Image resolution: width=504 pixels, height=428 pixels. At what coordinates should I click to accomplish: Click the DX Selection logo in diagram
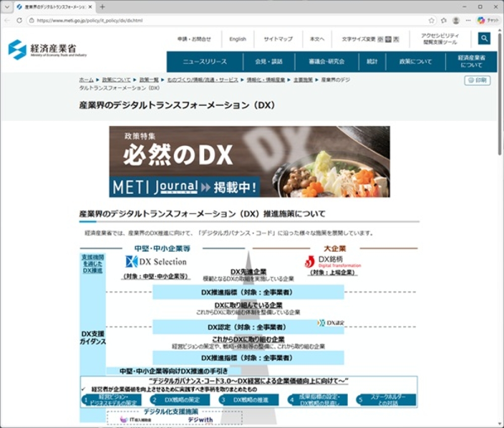(156, 261)
